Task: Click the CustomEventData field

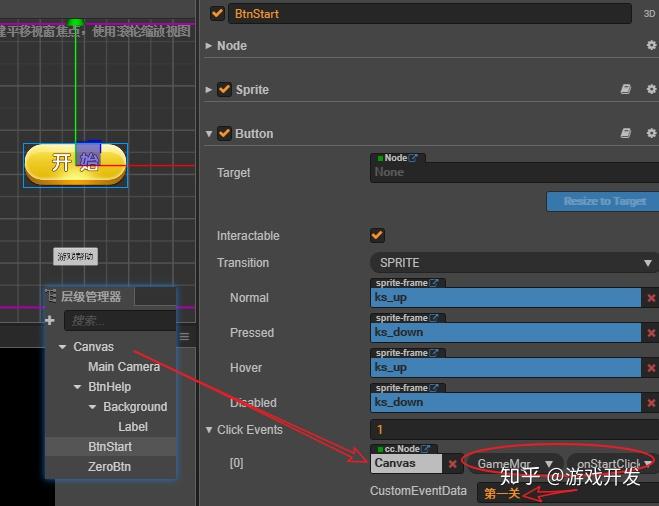Action: (568, 492)
